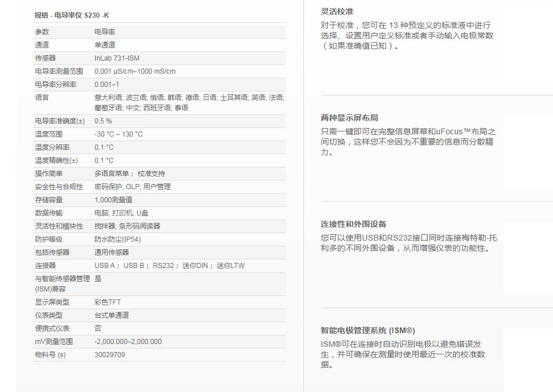Select the '连接器' label
Viewport: 553px width, 392px height.
(x=46, y=266)
